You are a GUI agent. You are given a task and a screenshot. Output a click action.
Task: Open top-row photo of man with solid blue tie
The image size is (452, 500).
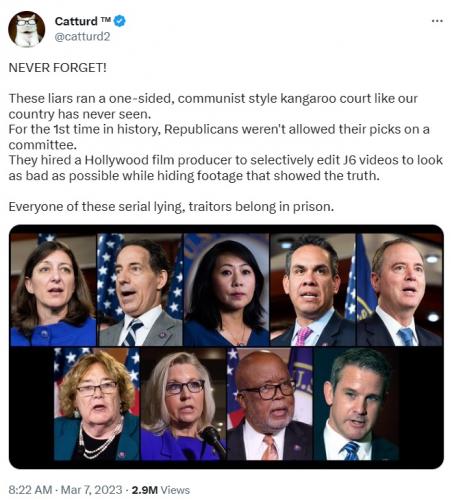tap(400, 289)
